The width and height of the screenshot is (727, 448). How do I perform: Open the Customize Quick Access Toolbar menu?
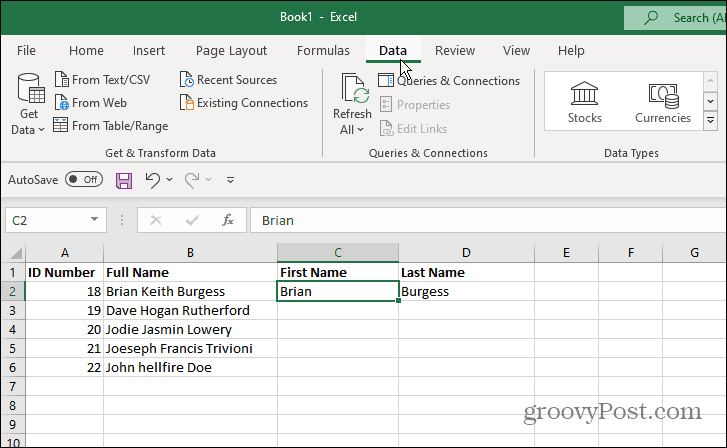coord(231,180)
